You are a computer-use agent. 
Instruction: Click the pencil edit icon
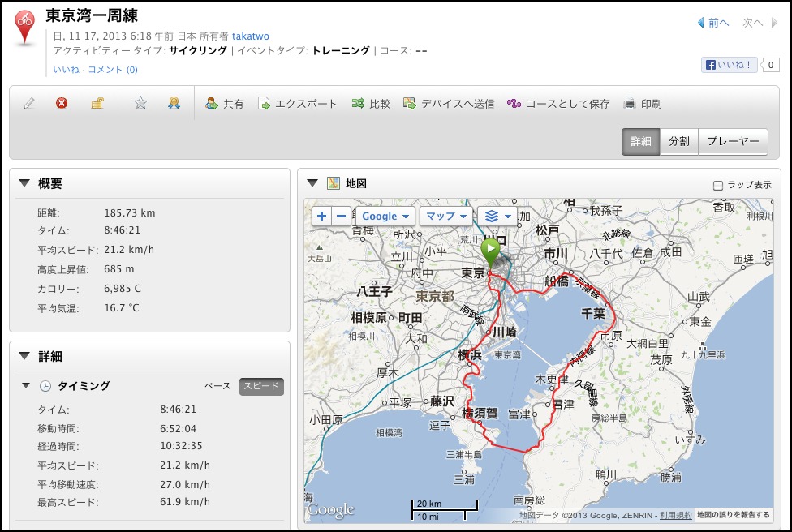(29, 104)
